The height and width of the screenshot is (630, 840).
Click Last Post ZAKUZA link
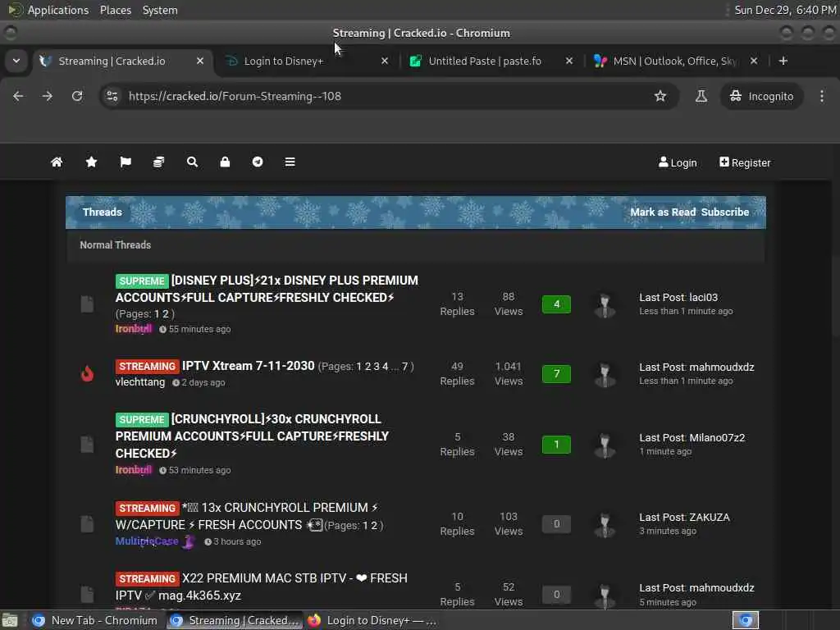coord(684,518)
